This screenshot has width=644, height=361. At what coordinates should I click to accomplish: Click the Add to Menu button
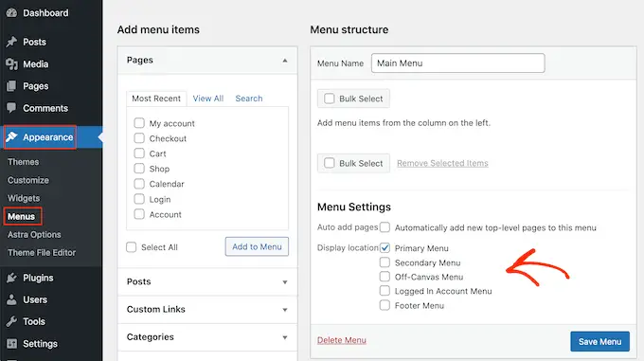pyautogui.click(x=257, y=246)
